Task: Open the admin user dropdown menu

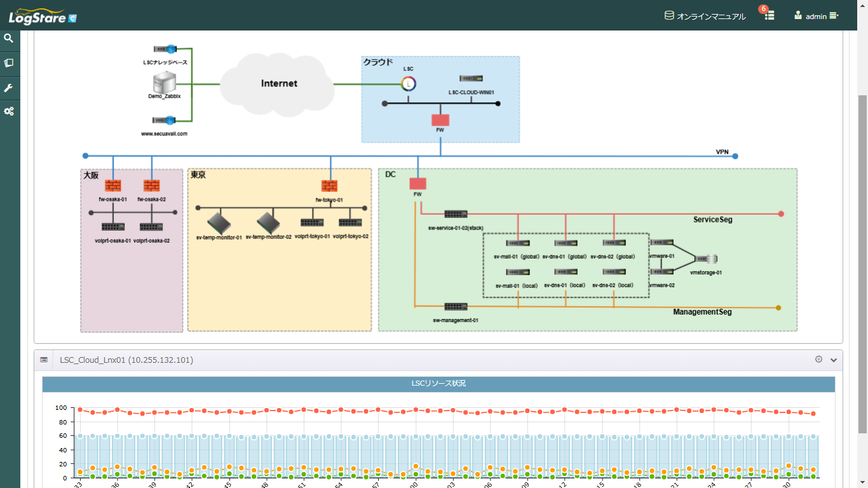Action: [817, 16]
